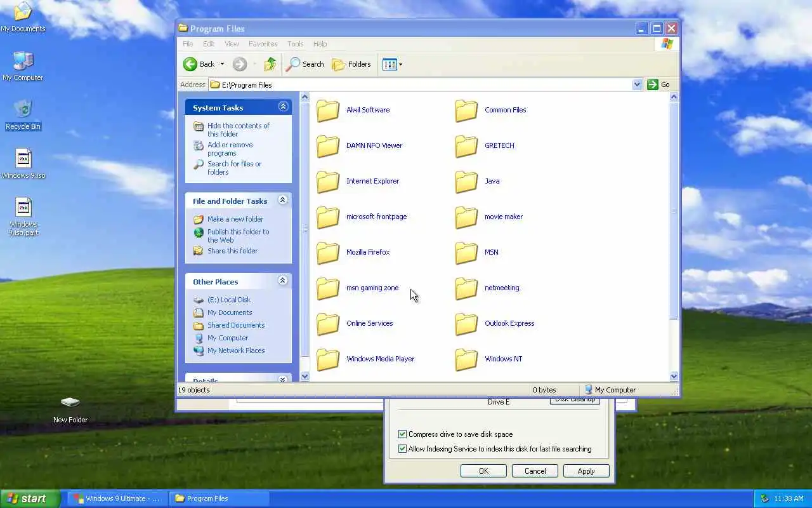Select the Java folder icon

(466, 182)
